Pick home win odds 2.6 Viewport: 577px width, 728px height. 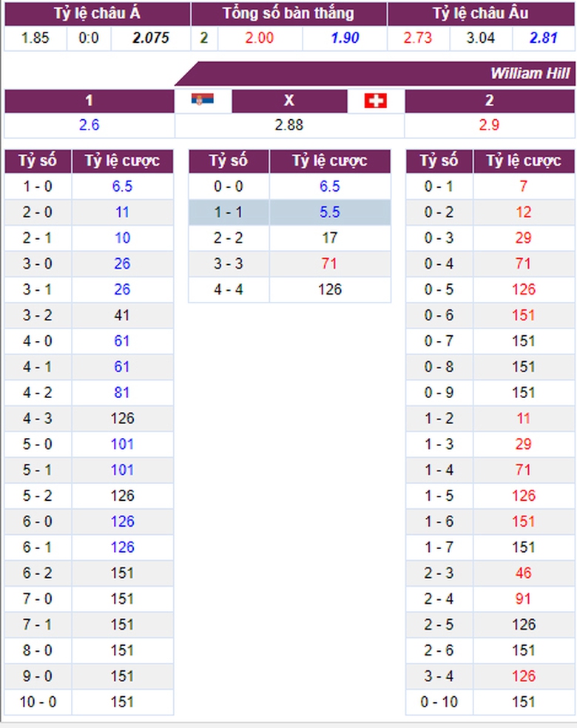click(x=90, y=125)
